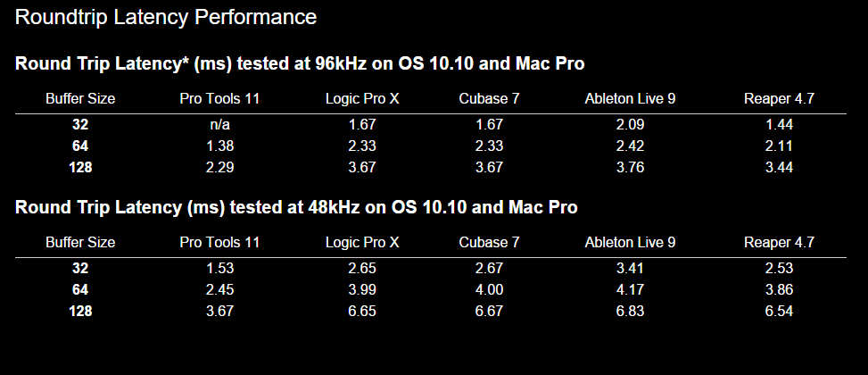Click the Pro Tools 11 value 1.38
This screenshot has width=868, height=375.
tap(219, 146)
